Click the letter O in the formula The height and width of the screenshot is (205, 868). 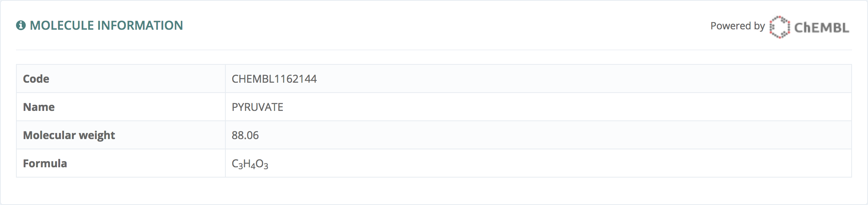259,163
